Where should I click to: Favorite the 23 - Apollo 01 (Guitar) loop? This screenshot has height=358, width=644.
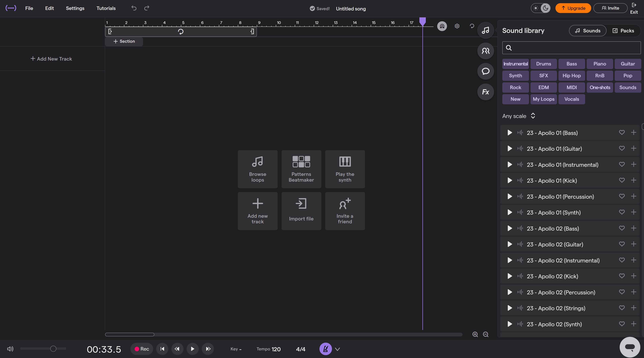point(622,148)
